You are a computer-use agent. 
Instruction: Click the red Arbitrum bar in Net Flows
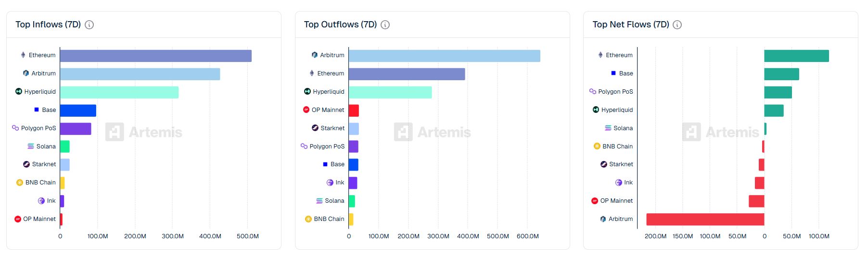[x=705, y=220]
